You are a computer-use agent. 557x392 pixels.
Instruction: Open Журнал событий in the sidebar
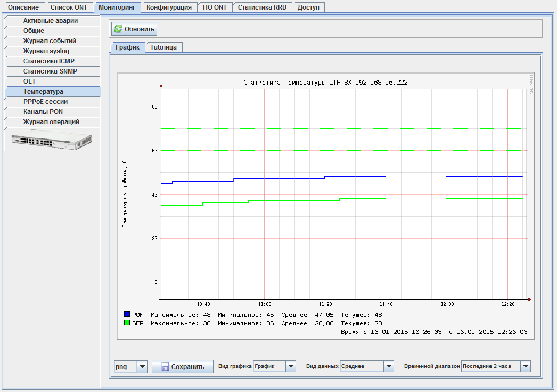click(x=50, y=41)
